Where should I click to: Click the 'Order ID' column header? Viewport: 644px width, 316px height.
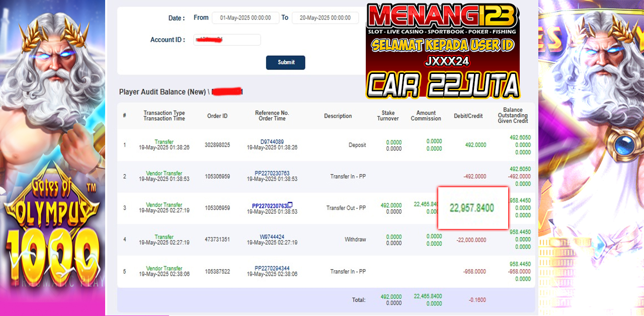(x=217, y=116)
